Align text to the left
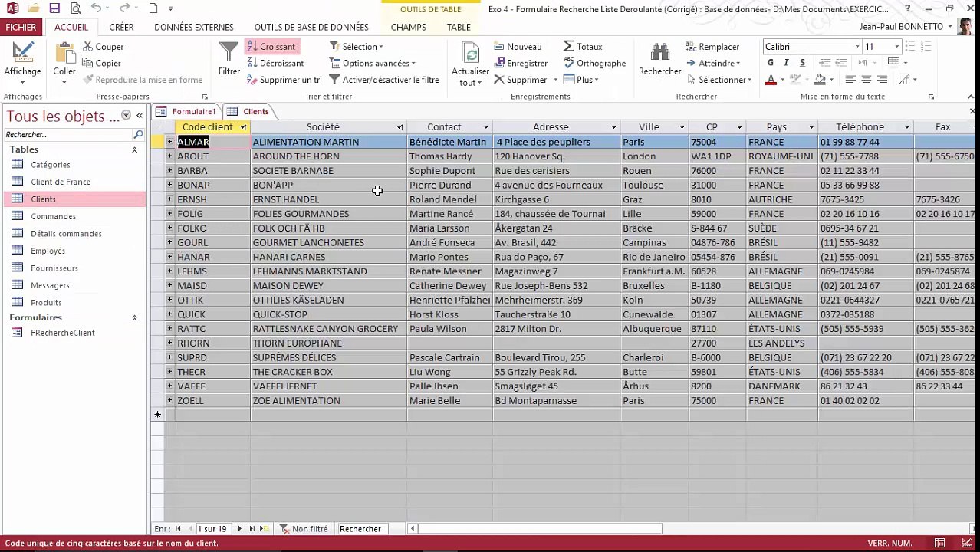Viewport: 980px width, 552px height. pyautogui.click(x=850, y=80)
